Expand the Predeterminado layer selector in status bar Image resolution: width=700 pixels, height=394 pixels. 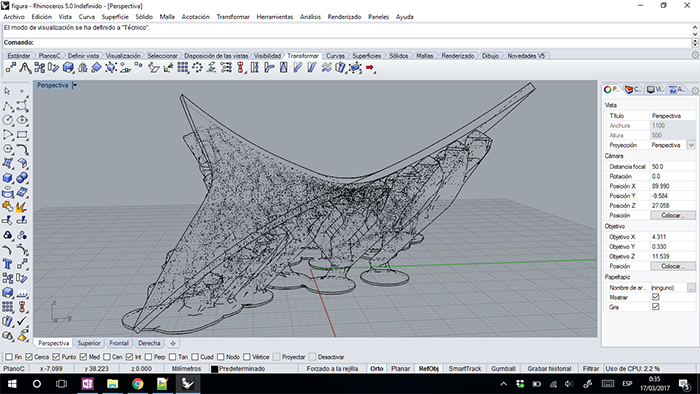pos(238,369)
